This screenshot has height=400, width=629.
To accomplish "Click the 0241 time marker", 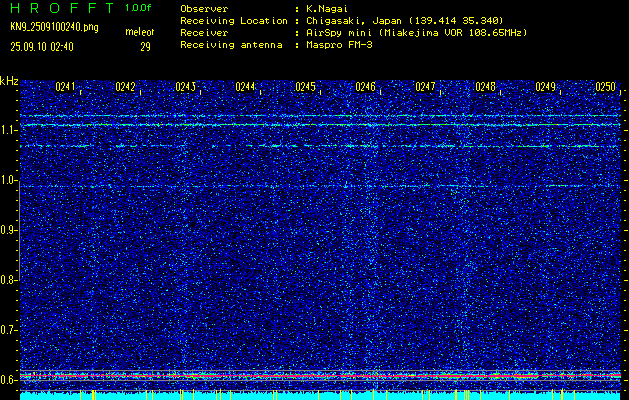I will (65, 87).
